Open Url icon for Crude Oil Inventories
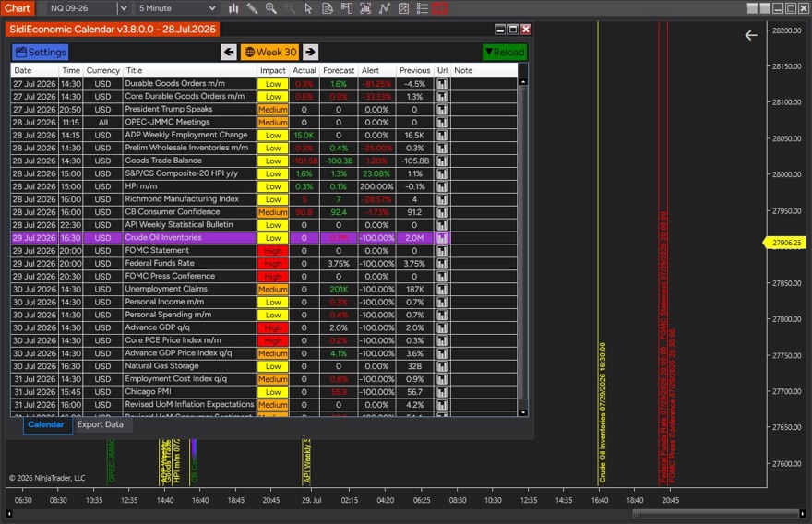Image resolution: width=812 pixels, height=524 pixels. point(442,238)
